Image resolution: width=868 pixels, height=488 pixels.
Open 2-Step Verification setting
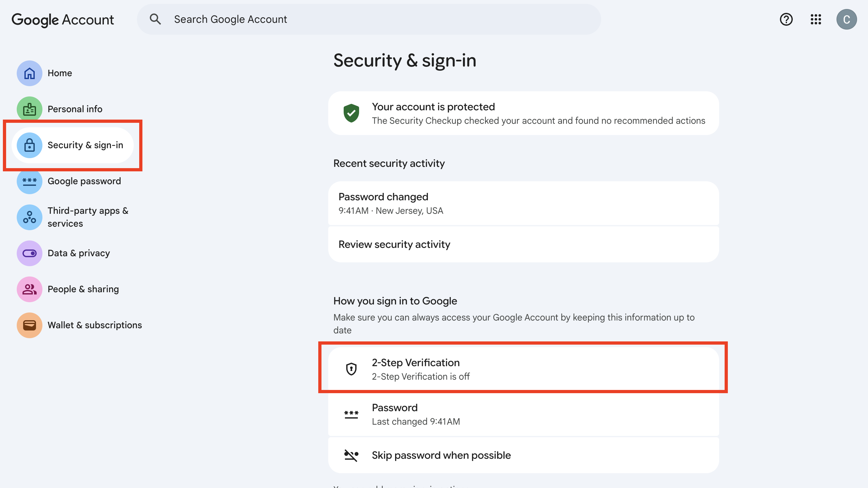point(523,369)
